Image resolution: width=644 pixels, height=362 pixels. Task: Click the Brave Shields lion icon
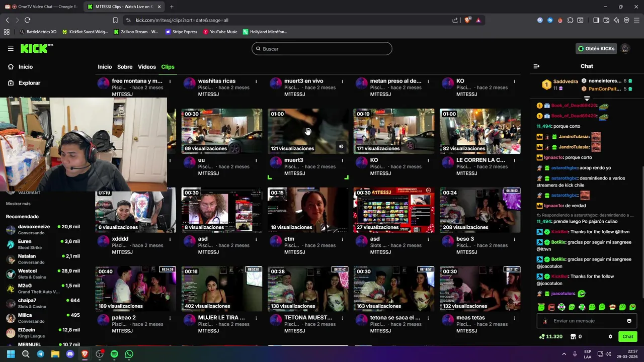467,20
